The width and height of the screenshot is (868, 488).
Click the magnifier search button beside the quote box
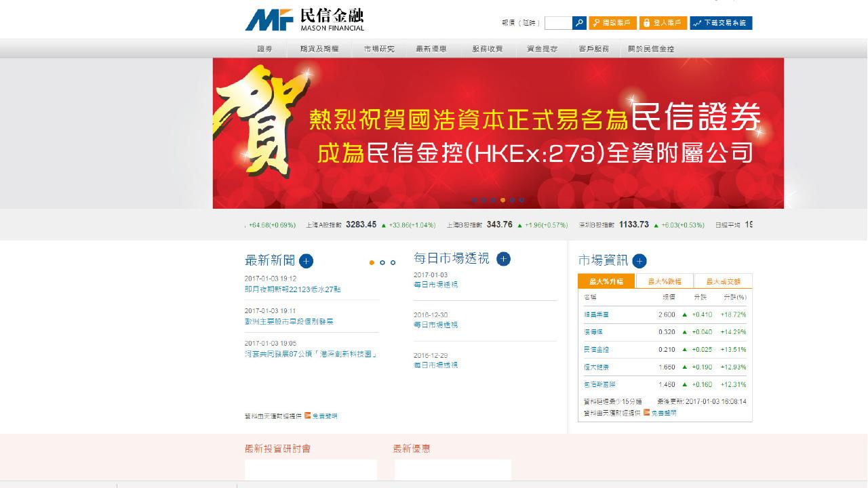point(579,23)
